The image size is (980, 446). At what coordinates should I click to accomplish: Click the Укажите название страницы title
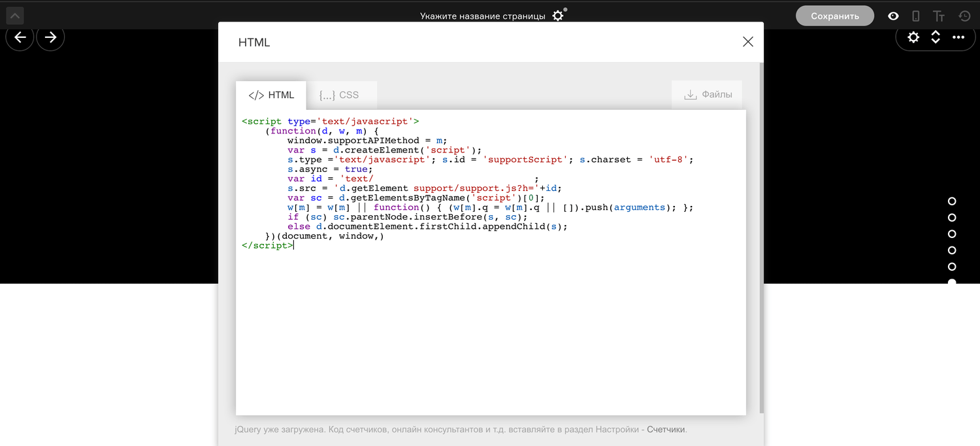click(482, 16)
